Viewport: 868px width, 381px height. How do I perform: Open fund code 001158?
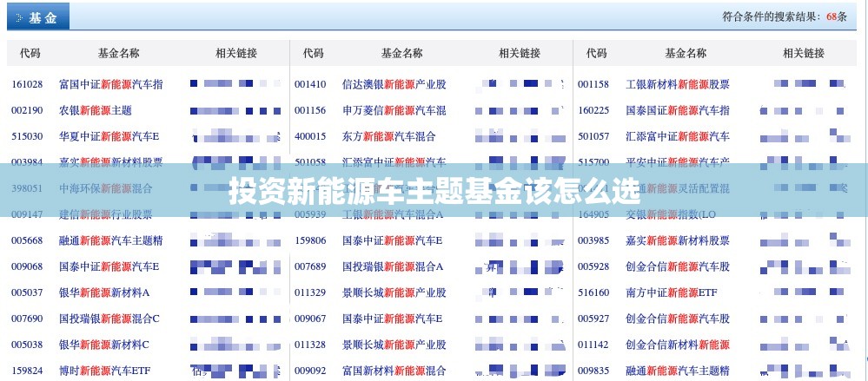593,84
